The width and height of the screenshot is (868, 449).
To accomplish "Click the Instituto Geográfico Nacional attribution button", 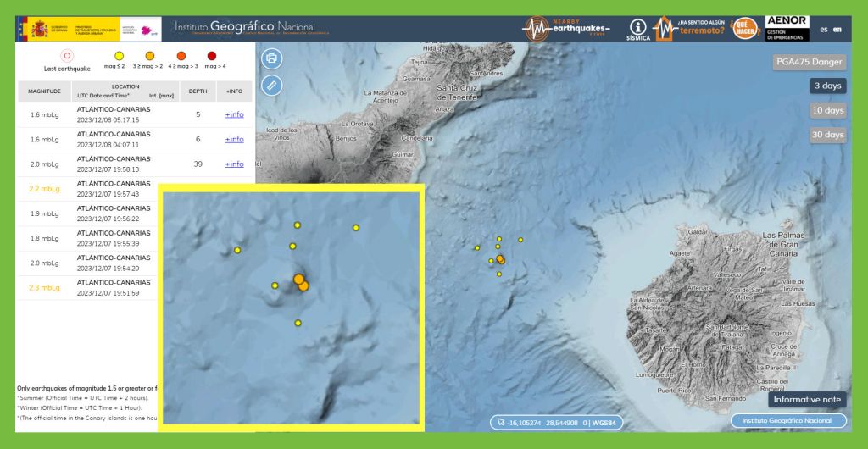I will point(788,420).
